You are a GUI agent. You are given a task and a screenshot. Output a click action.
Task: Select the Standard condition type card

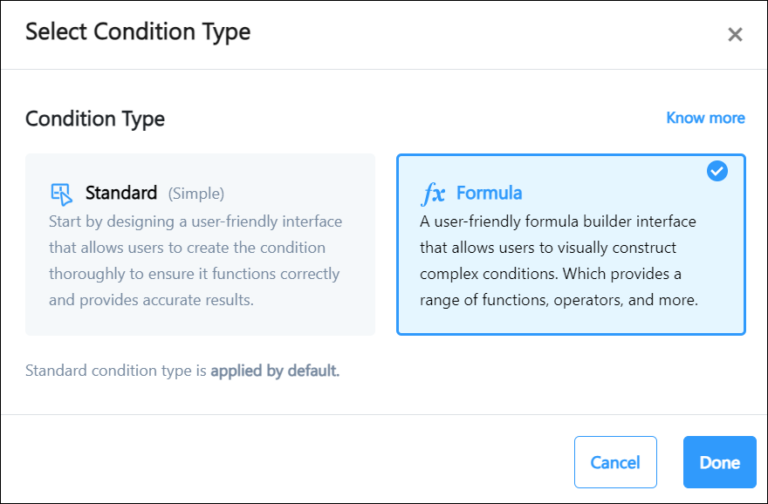click(x=200, y=244)
